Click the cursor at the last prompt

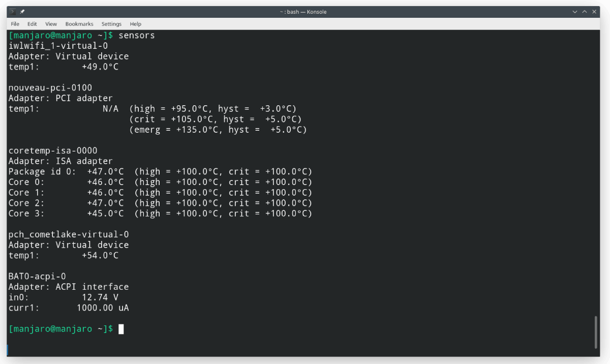pyautogui.click(x=121, y=329)
